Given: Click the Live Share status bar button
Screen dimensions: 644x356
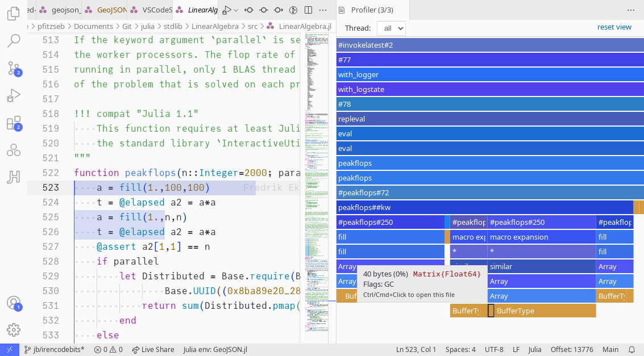Looking at the screenshot, I should [153, 350].
